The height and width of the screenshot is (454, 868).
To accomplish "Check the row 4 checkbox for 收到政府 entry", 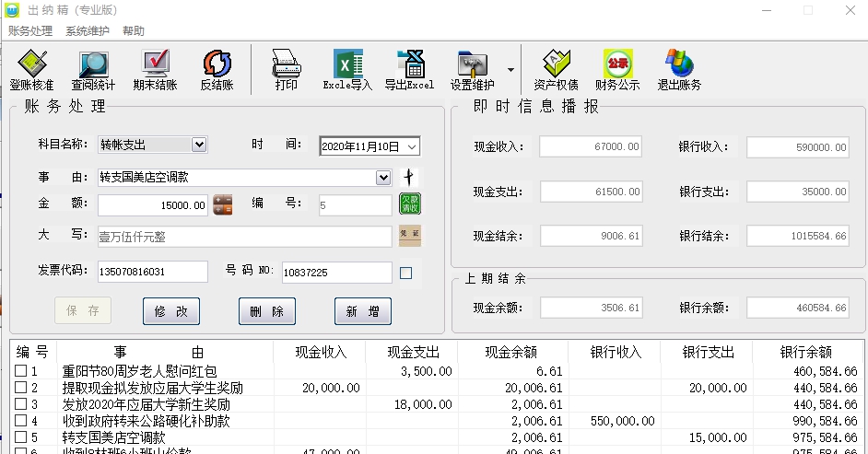I will coord(20,420).
